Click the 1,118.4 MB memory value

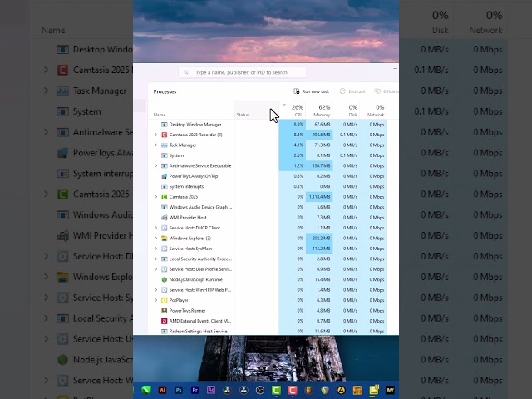coord(319,197)
